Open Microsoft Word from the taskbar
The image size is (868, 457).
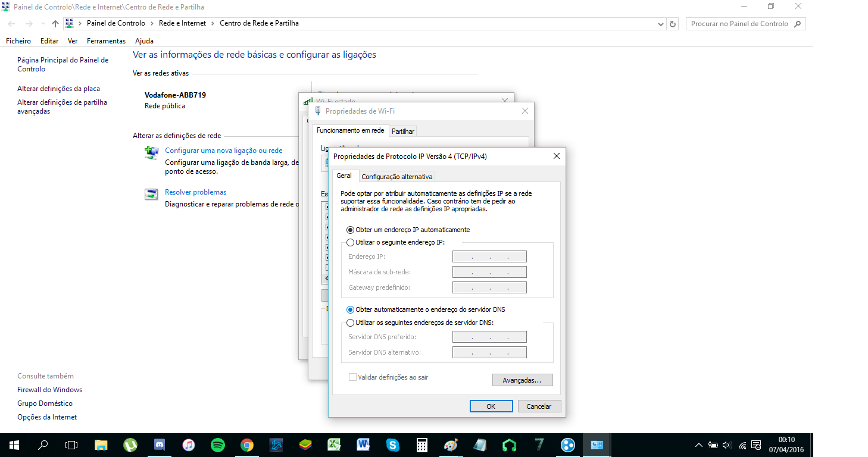point(363,445)
